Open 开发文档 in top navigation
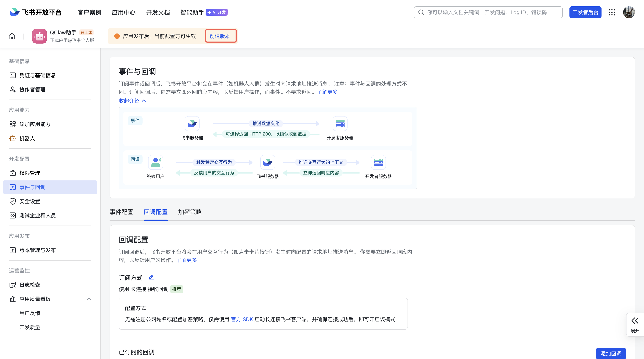644x359 pixels. click(158, 12)
